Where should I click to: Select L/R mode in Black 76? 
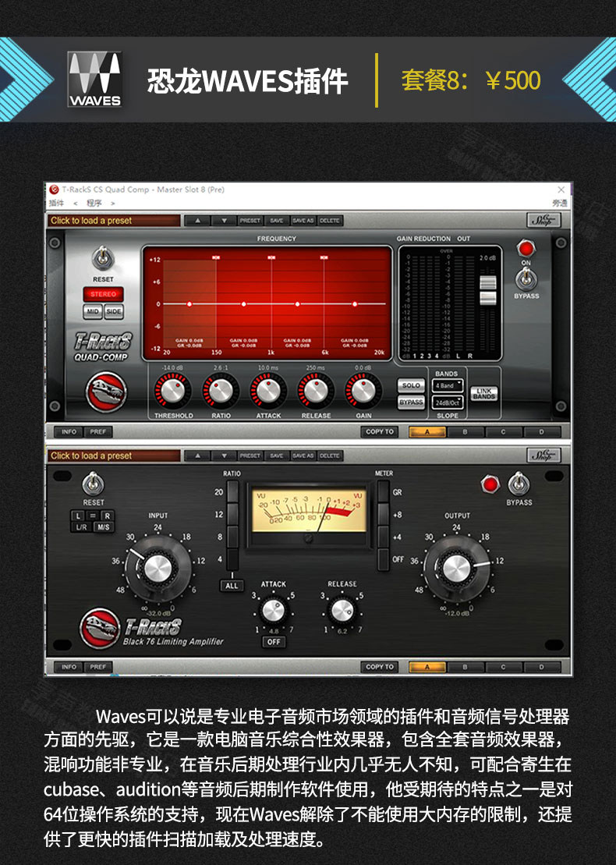pyautogui.click(x=81, y=526)
